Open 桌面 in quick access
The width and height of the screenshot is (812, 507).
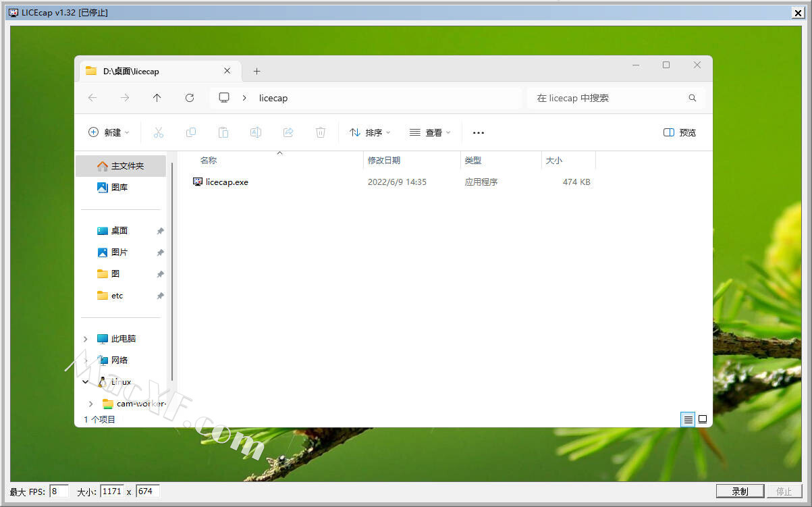tap(121, 231)
